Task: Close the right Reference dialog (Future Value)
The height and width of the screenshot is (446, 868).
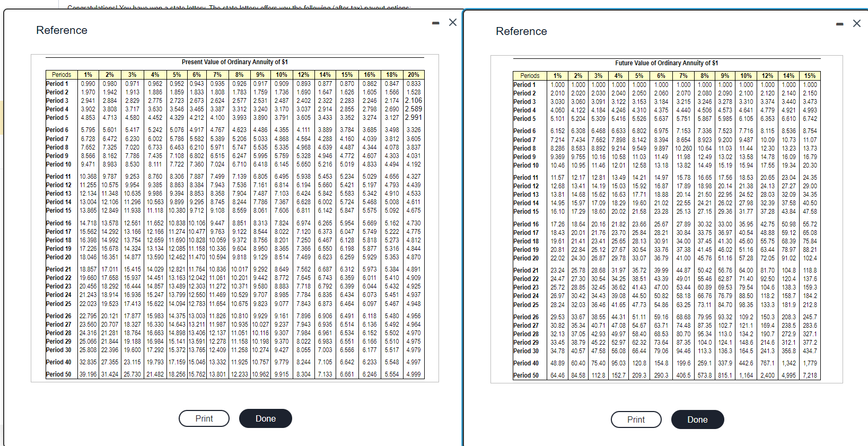Action: (856, 23)
